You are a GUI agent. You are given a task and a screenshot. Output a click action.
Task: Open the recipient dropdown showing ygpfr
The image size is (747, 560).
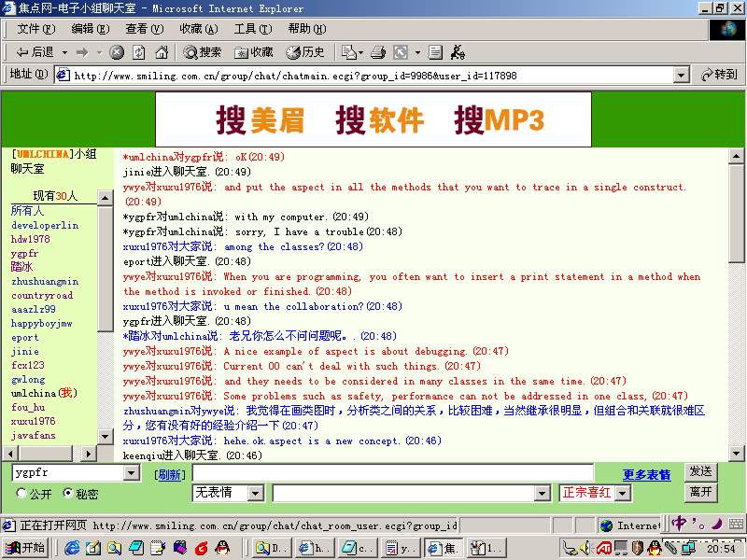131,473
